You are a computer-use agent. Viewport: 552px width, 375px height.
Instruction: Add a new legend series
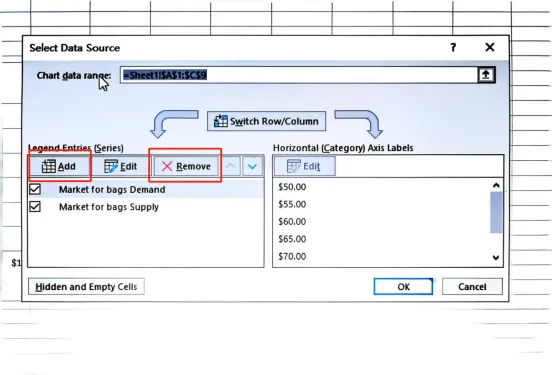click(x=59, y=166)
